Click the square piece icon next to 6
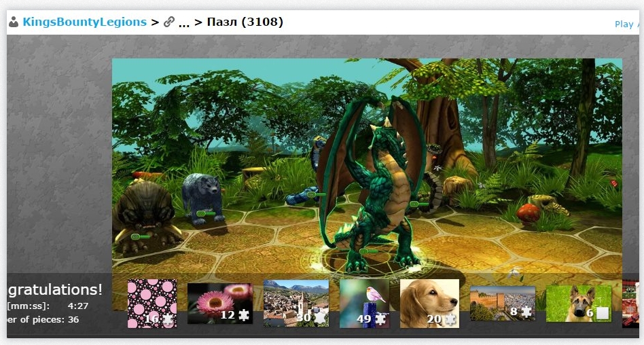 point(602,313)
